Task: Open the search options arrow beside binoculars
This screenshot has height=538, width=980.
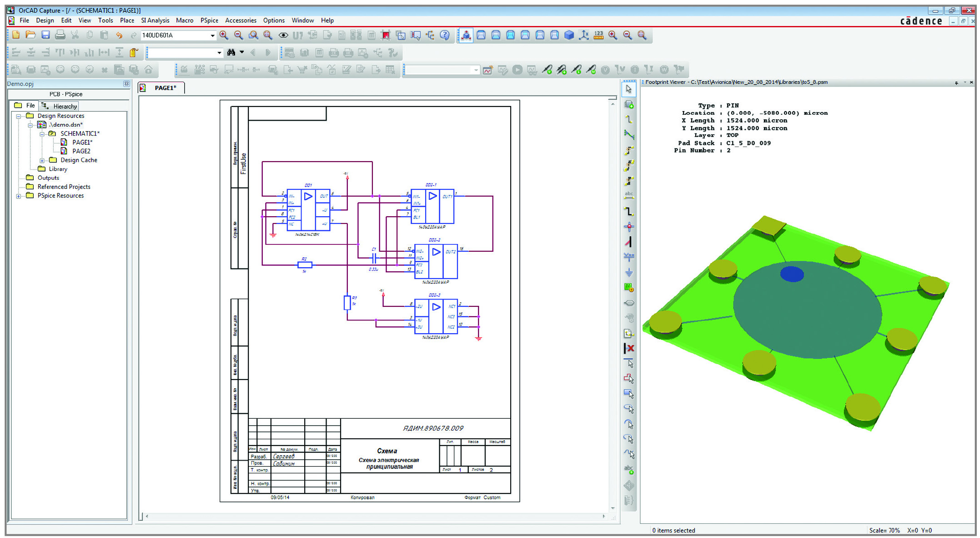Action: [242, 52]
